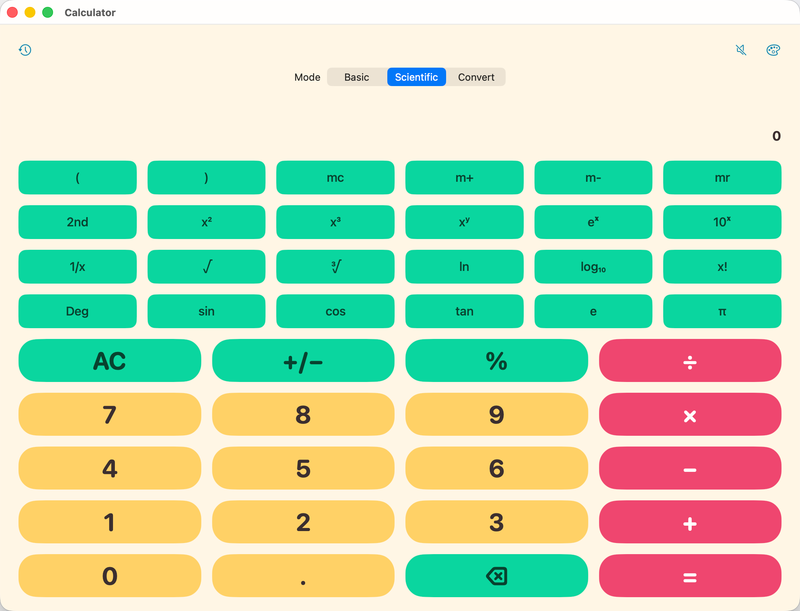
Task: Click the x! factorial button
Action: [x=722, y=266]
